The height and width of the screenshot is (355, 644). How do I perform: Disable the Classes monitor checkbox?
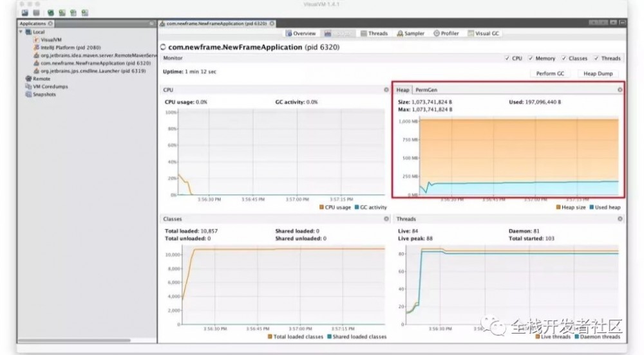[564, 59]
